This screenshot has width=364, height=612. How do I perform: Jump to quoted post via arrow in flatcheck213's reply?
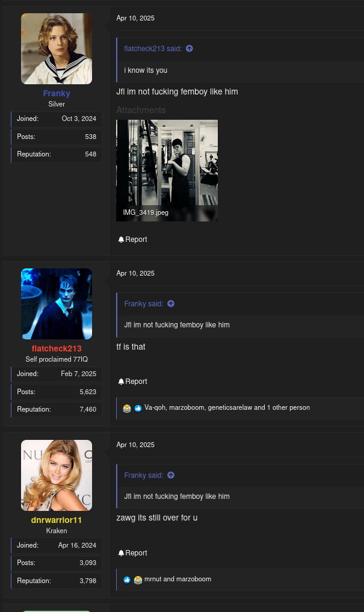171,304
